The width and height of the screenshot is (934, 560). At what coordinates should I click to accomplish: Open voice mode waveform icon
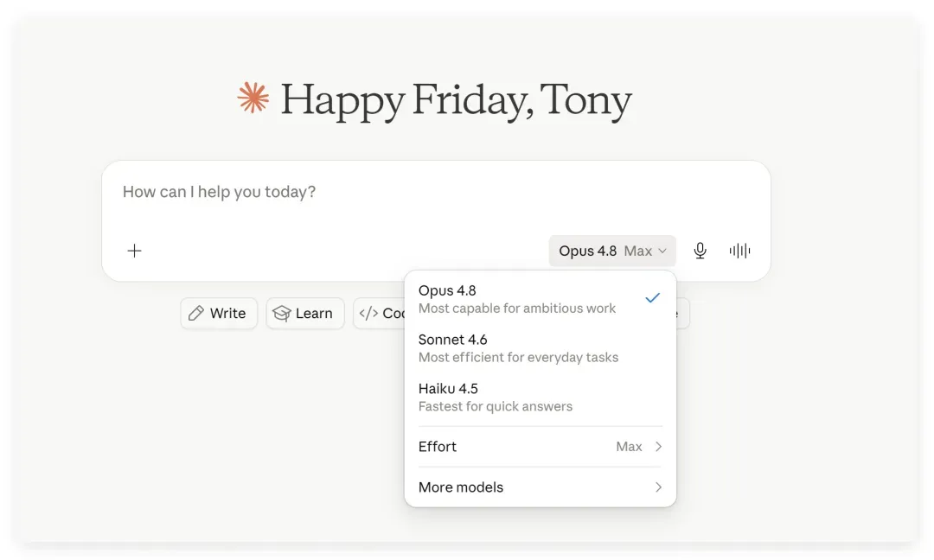pyautogui.click(x=739, y=251)
